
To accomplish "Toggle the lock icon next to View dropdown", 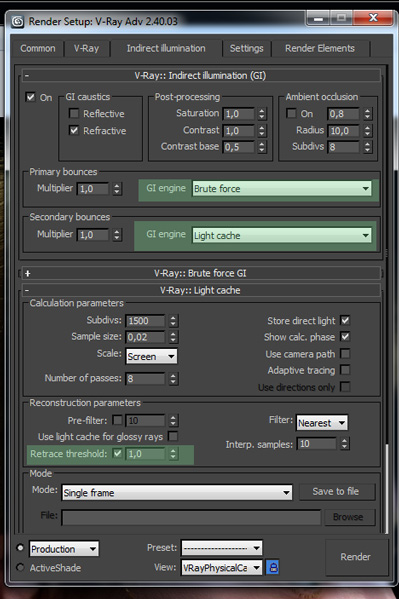I will pos(272,568).
